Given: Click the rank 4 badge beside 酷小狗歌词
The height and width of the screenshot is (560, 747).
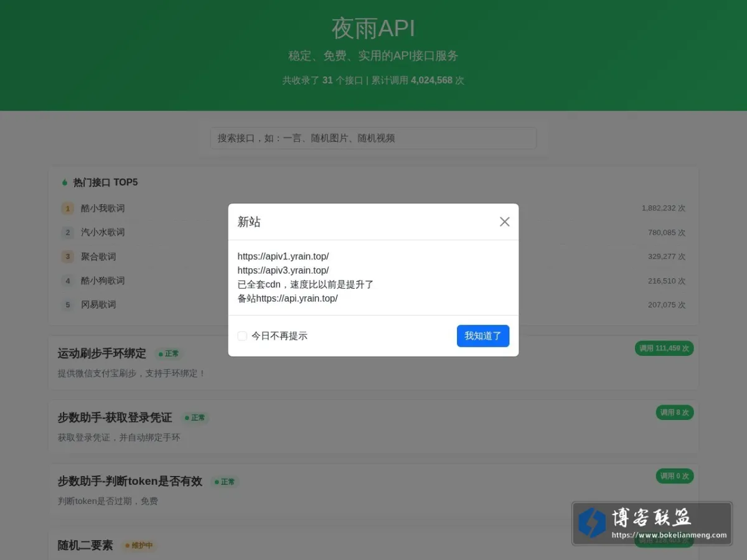Looking at the screenshot, I should (68, 281).
